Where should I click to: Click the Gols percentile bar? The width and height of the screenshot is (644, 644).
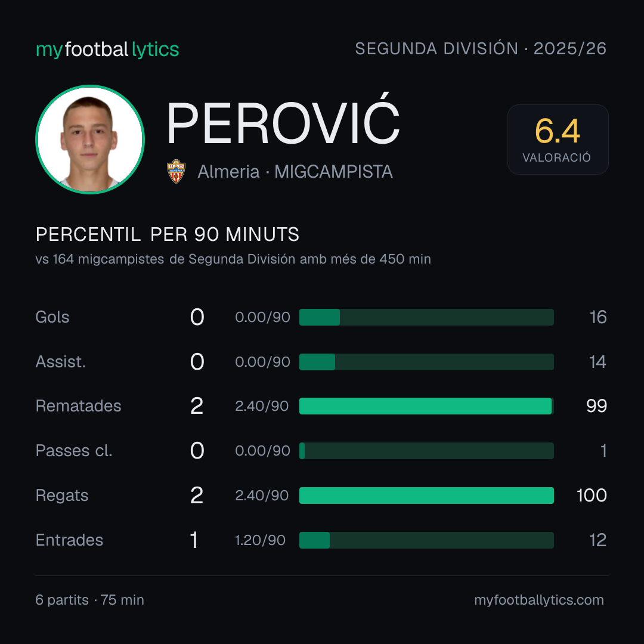(x=426, y=317)
